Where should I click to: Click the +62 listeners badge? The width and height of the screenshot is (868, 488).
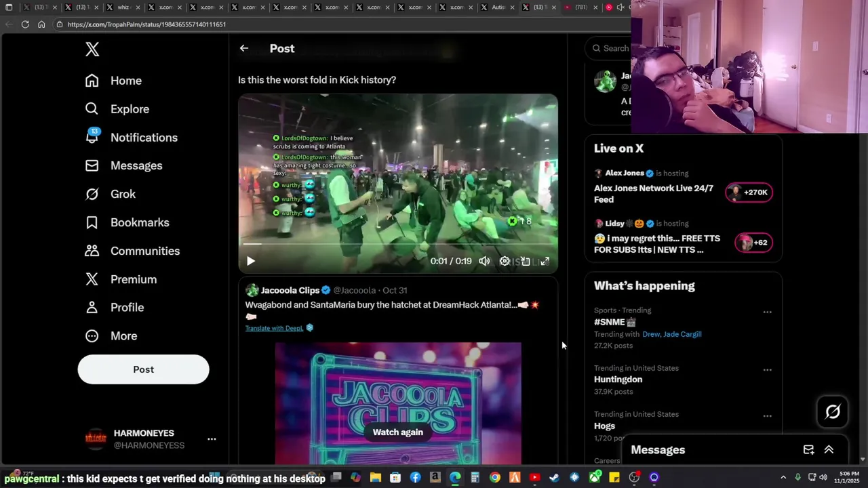click(x=753, y=243)
